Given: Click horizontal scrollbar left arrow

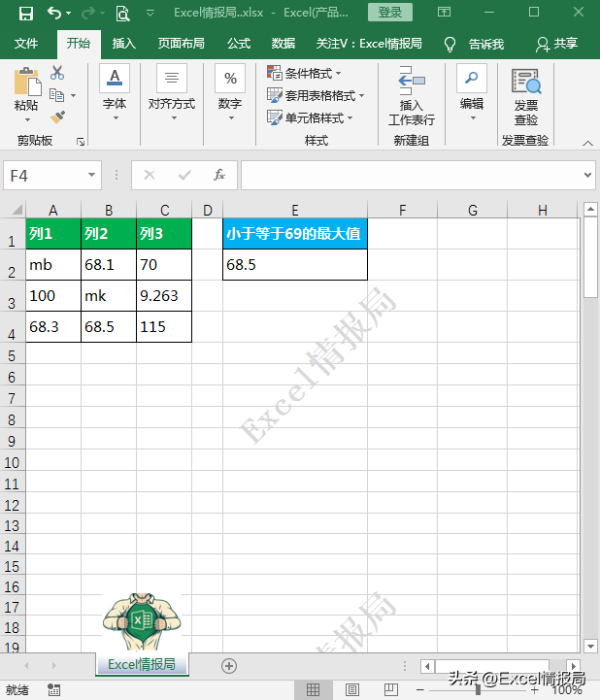Looking at the screenshot, I should coord(427,667).
